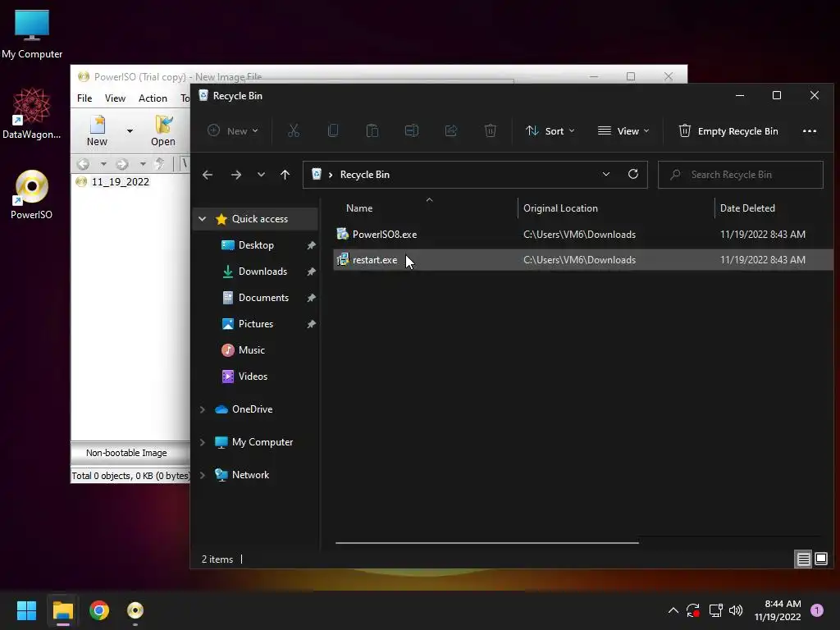This screenshot has width=840, height=630.
Task: Expand the Network tree node
Action: [x=202, y=475]
